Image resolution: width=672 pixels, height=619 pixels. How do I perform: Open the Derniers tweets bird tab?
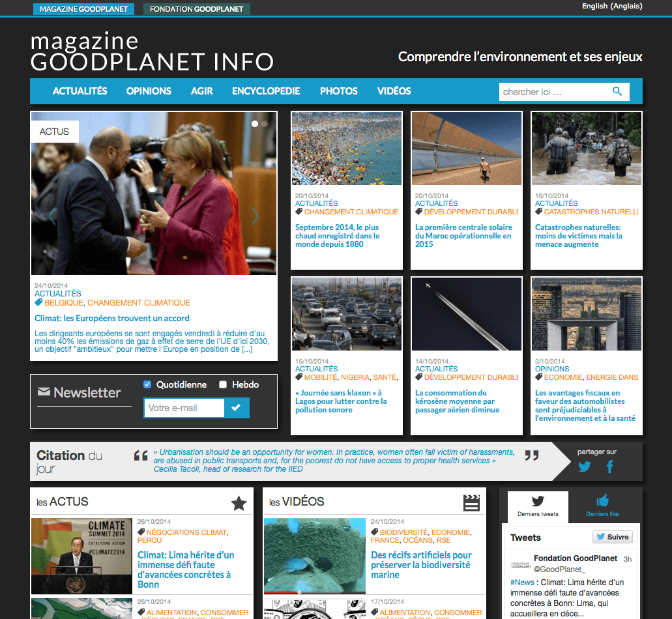538,506
